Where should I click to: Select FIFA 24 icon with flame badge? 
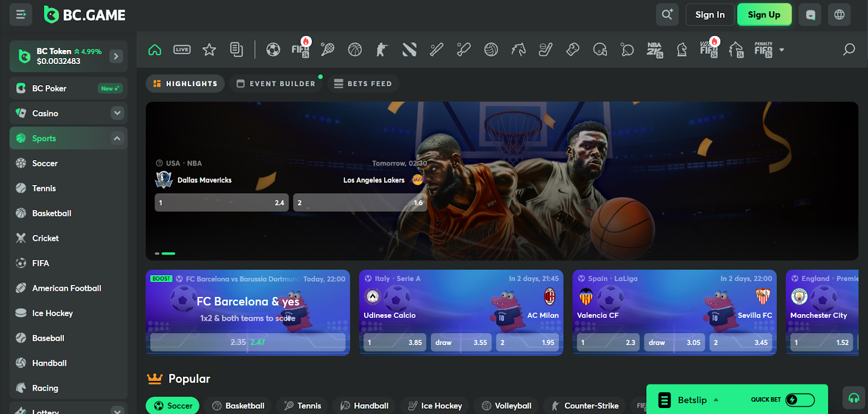click(301, 49)
